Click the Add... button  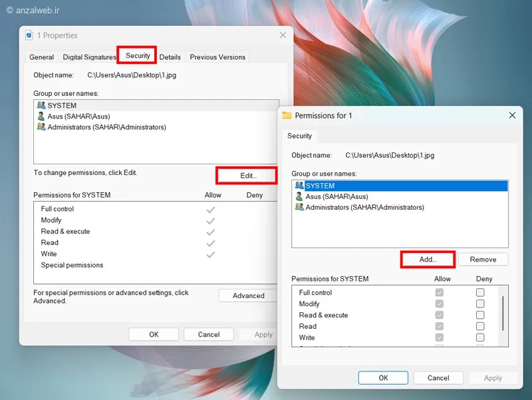point(428,260)
